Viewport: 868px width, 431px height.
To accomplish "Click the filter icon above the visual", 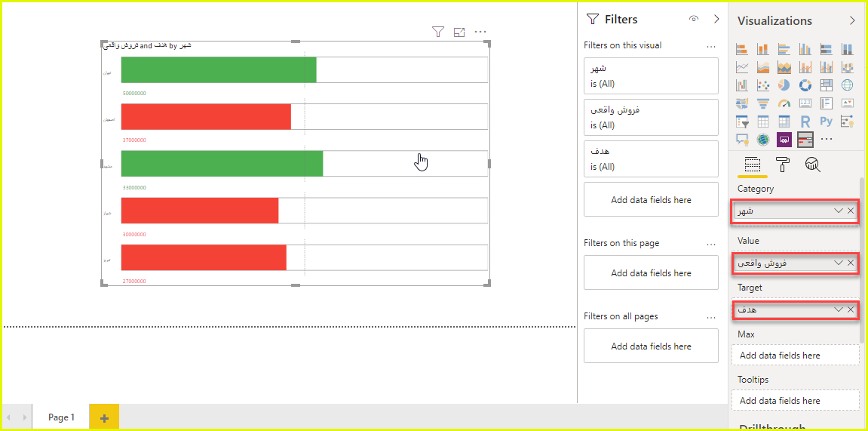I will pos(438,32).
